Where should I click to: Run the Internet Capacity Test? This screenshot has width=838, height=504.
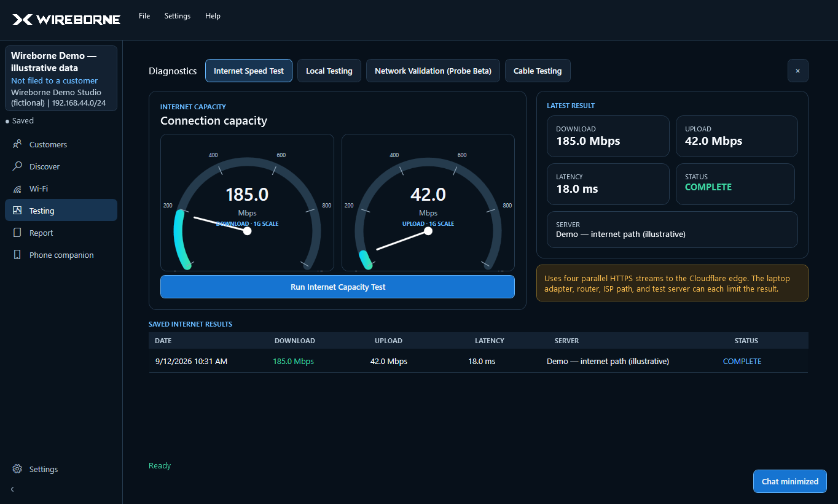[337, 287]
